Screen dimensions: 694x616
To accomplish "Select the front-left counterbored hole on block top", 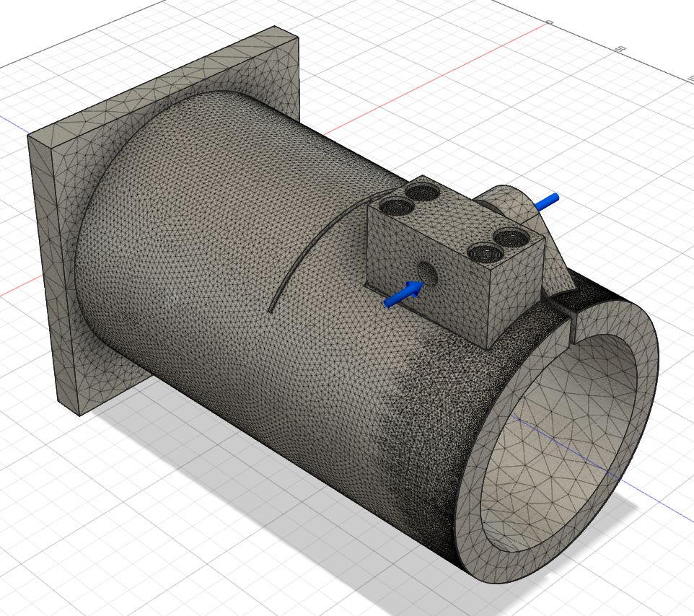I will pyautogui.click(x=396, y=207).
